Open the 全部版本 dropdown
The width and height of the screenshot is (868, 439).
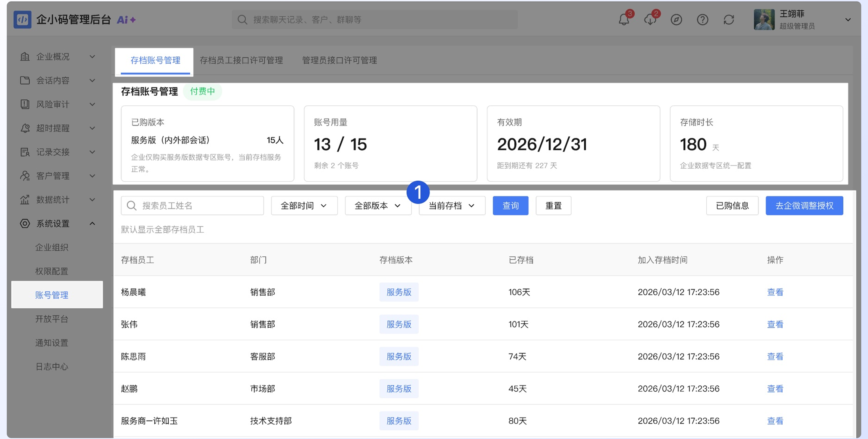[378, 205]
